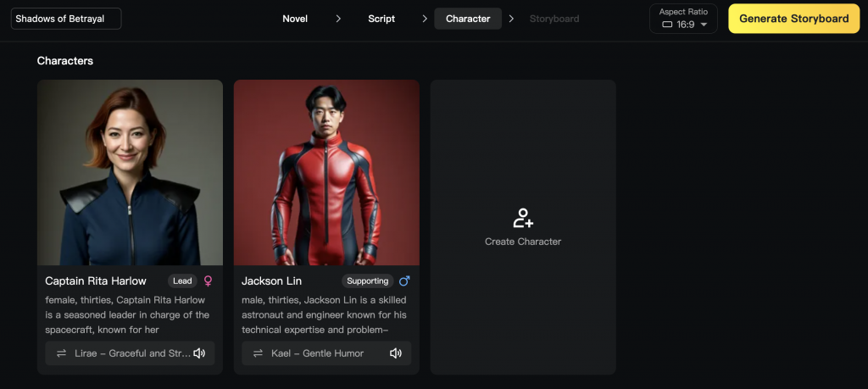Switch to the Script step
The image size is (868, 389).
[x=381, y=19]
